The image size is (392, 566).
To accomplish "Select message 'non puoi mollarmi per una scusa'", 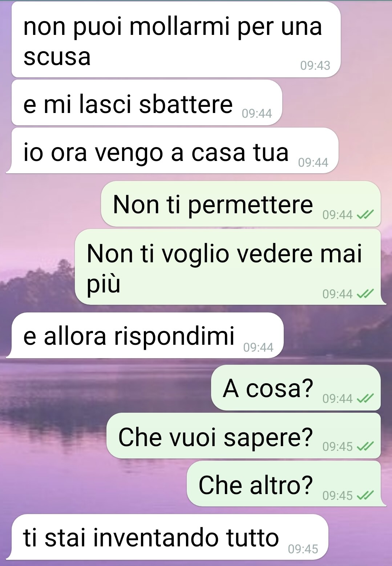I will (x=176, y=40).
